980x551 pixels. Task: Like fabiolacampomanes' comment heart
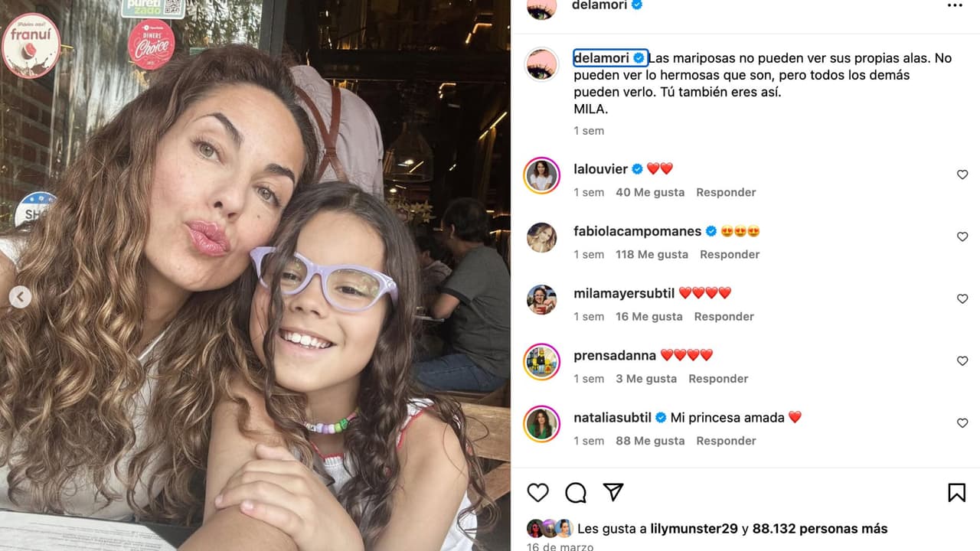(962, 236)
